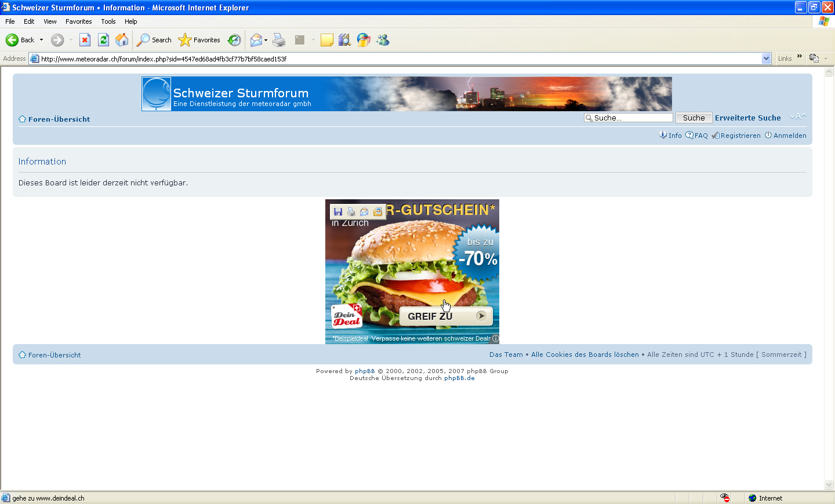Go to the Home page icon
835x504 pixels.
[122, 40]
